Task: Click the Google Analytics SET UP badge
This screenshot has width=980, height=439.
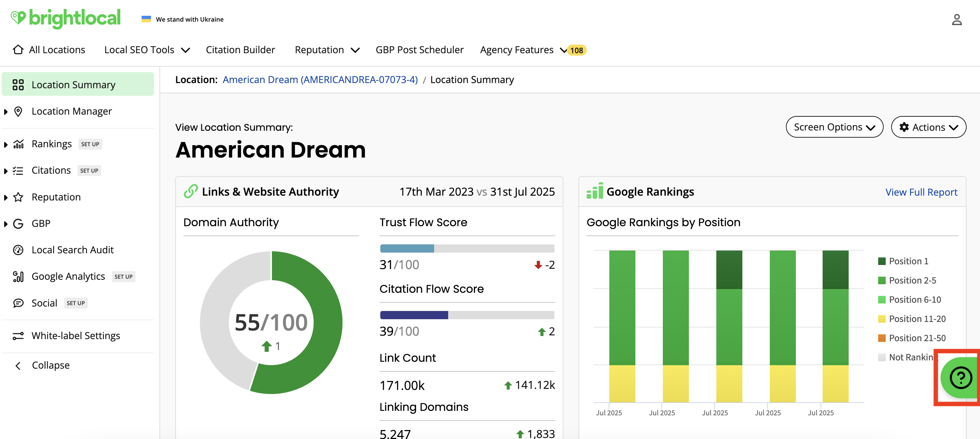Action: coord(124,276)
